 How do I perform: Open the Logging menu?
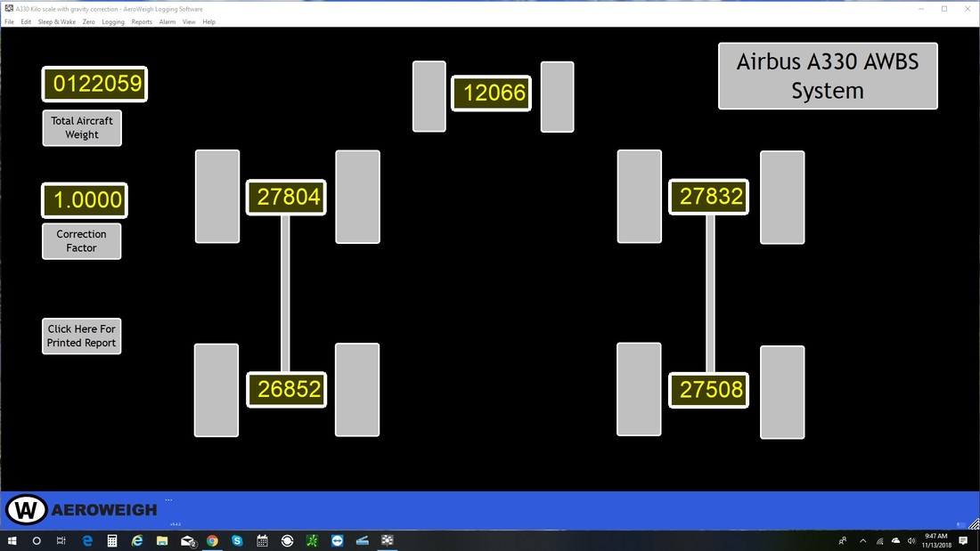point(113,22)
